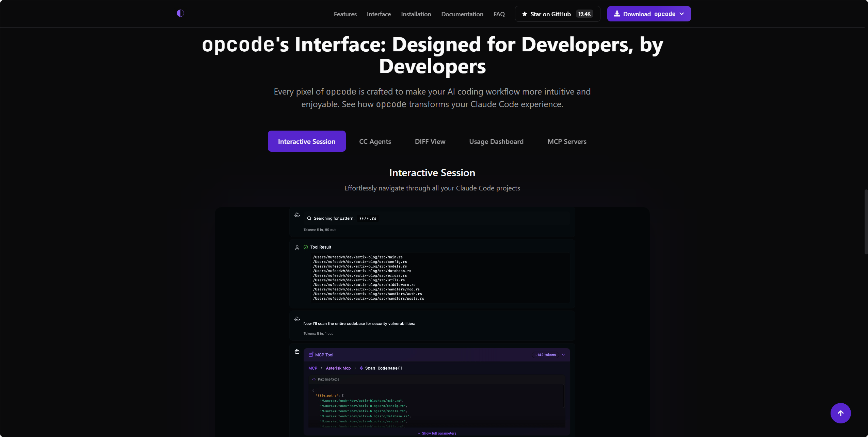Click the code brackets icon by Parameters
The image size is (868, 437).
[x=314, y=379]
